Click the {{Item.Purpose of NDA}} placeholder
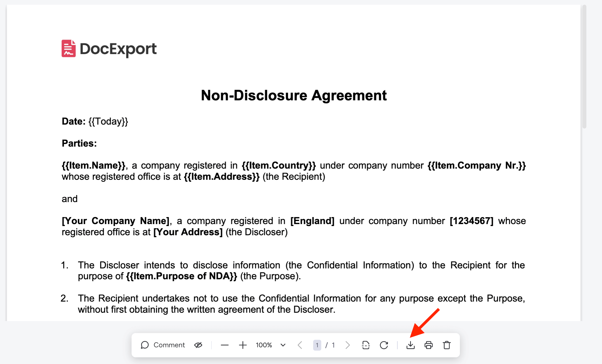Viewport: 602px width, 364px height. [x=182, y=276]
